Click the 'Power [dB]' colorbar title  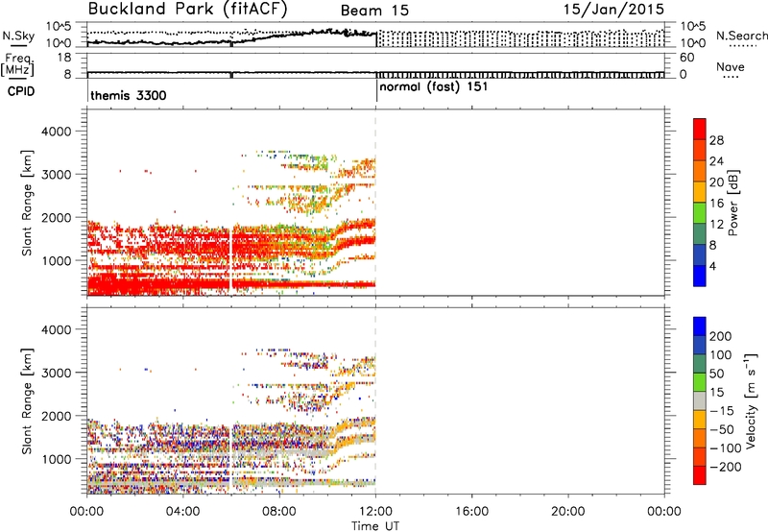732,203
